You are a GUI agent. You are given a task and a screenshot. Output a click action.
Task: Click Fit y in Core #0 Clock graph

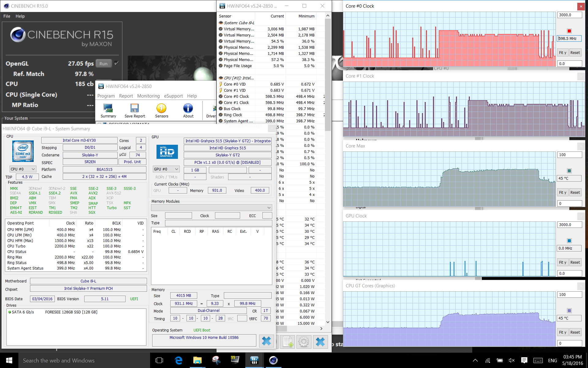pos(563,53)
